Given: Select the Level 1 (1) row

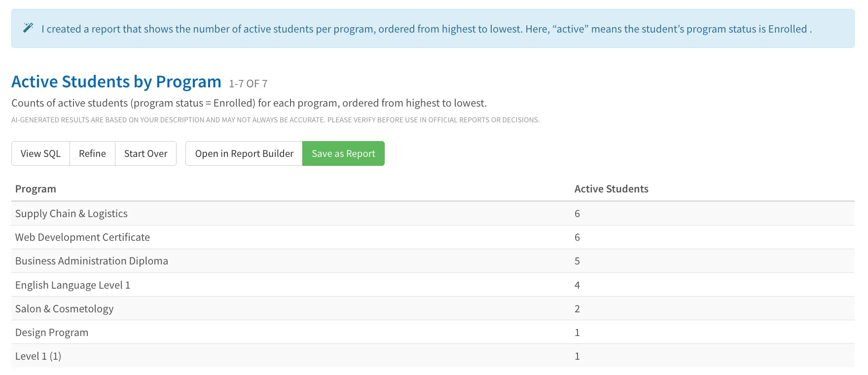Looking at the screenshot, I should click(433, 356).
